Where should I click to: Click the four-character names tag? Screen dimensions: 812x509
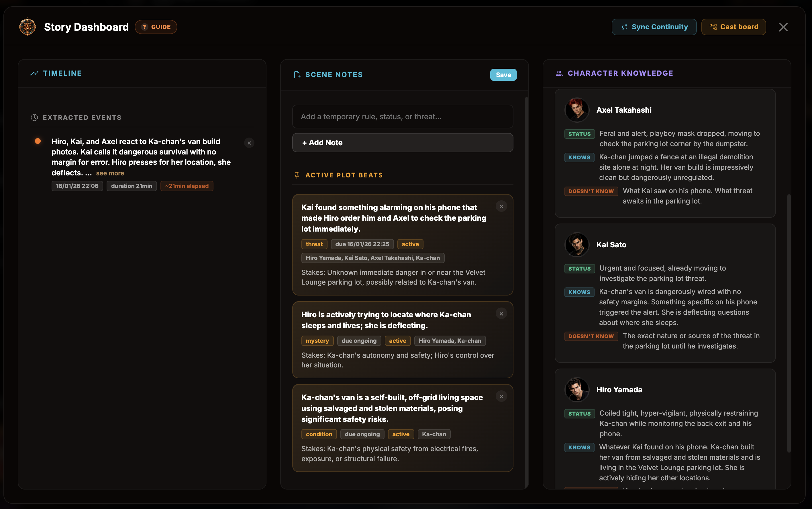click(x=372, y=258)
